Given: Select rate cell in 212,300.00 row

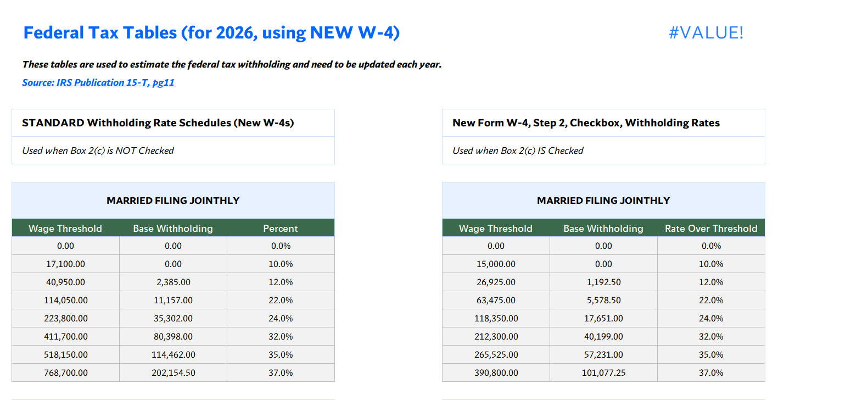Looking at the screenshot, I should point(711,336).
